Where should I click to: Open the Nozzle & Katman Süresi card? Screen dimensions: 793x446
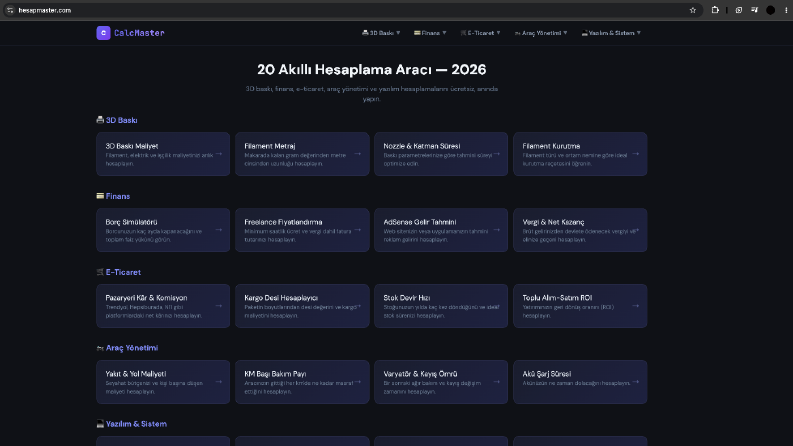(x=441, y=154)
